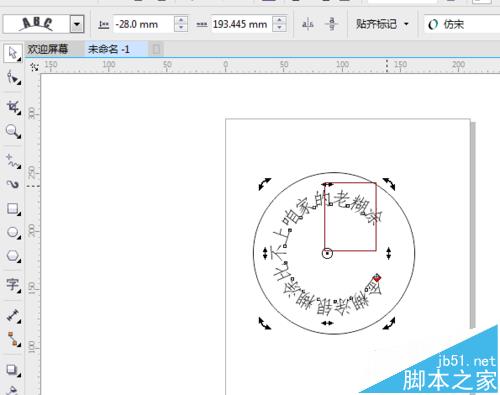Click the red glyph marker at text start
This screenshot has height=395, width=500.
point(377,278)
